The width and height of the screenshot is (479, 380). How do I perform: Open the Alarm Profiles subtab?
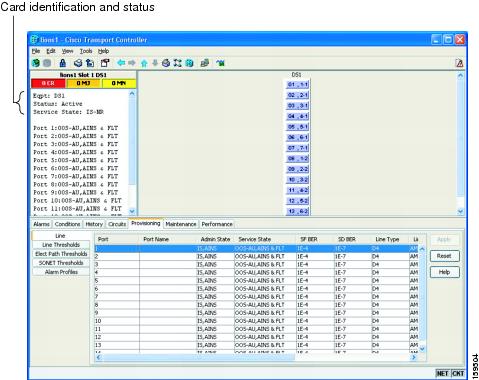61,272
